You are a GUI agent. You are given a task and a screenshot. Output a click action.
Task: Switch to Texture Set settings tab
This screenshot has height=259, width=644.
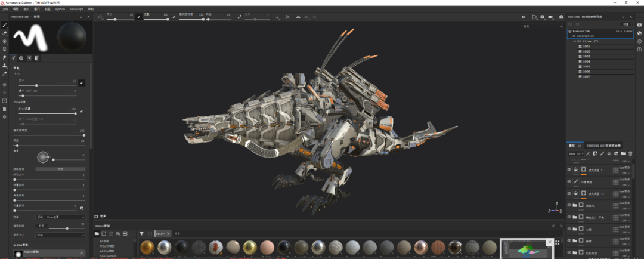pos(602,145)
